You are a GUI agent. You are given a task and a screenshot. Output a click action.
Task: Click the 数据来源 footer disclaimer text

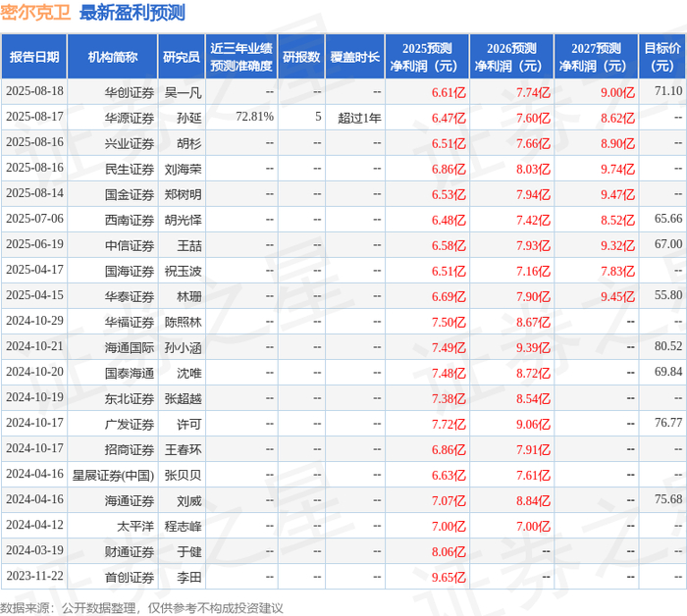tap(141, 608)
